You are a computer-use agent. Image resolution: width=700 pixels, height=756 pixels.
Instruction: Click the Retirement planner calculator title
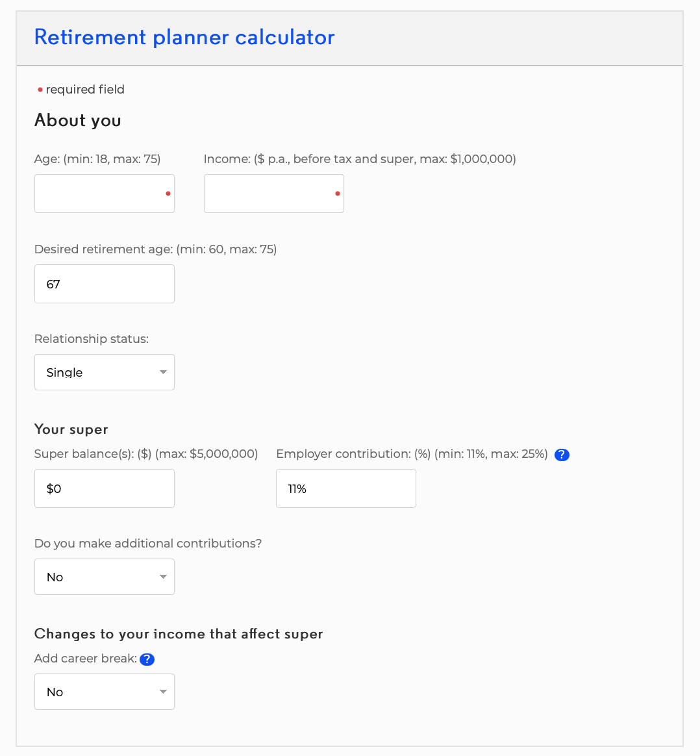[184, 37]
